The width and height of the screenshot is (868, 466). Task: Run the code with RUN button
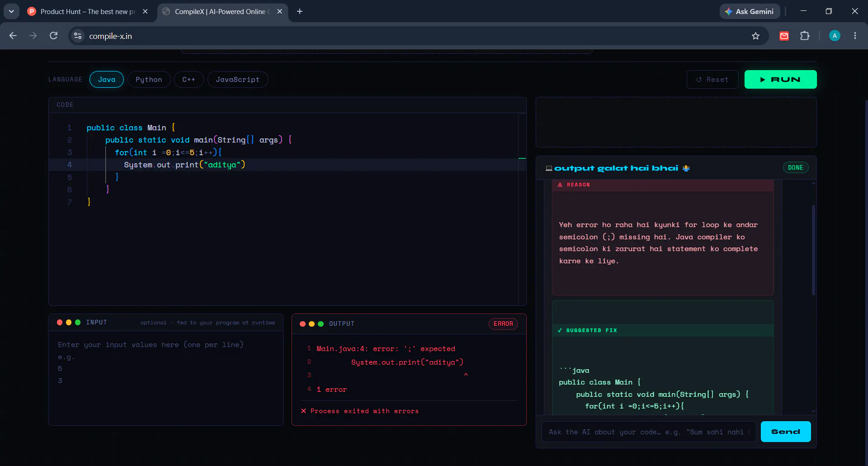[x=780, y=80]
